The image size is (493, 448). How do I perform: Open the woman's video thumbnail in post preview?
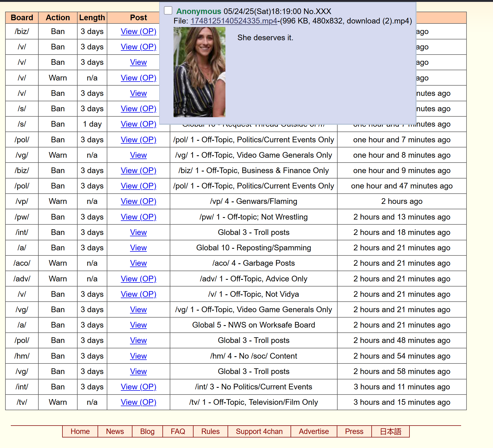199,72
